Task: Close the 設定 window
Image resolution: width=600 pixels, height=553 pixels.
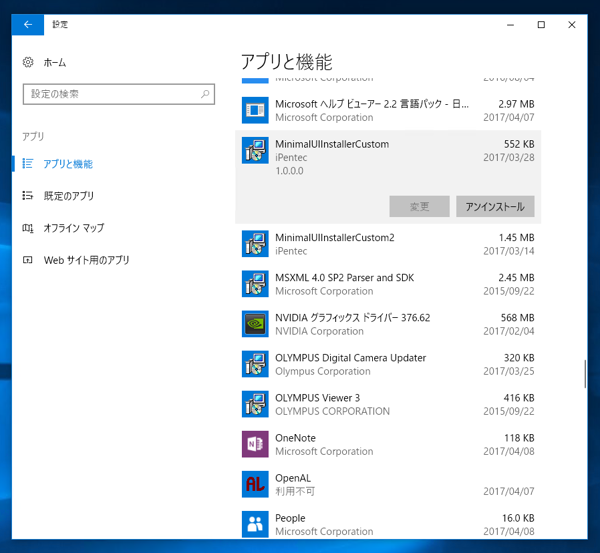Action: pos(572,25)
